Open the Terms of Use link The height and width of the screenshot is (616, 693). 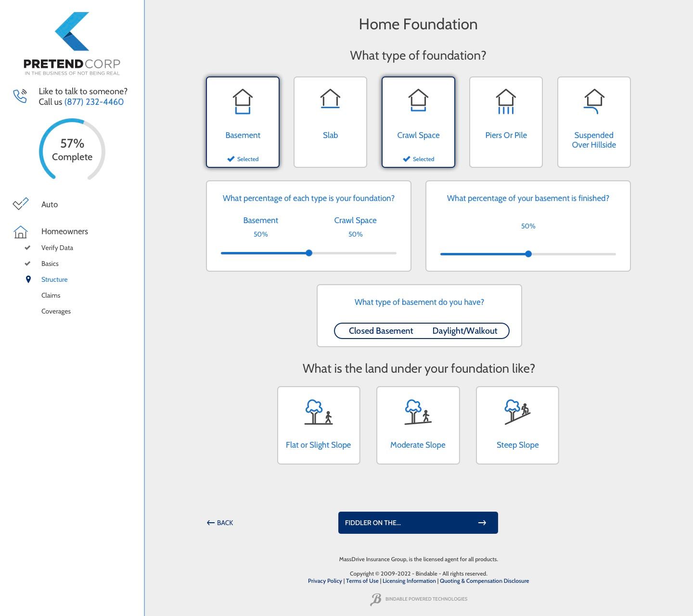coord(362,581)
